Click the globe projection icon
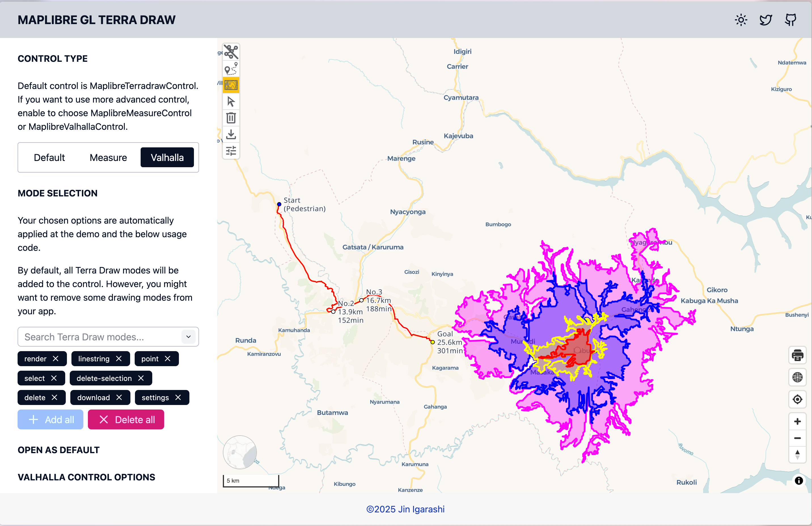This screenshot has width=812, height=526. coord(797,377)
